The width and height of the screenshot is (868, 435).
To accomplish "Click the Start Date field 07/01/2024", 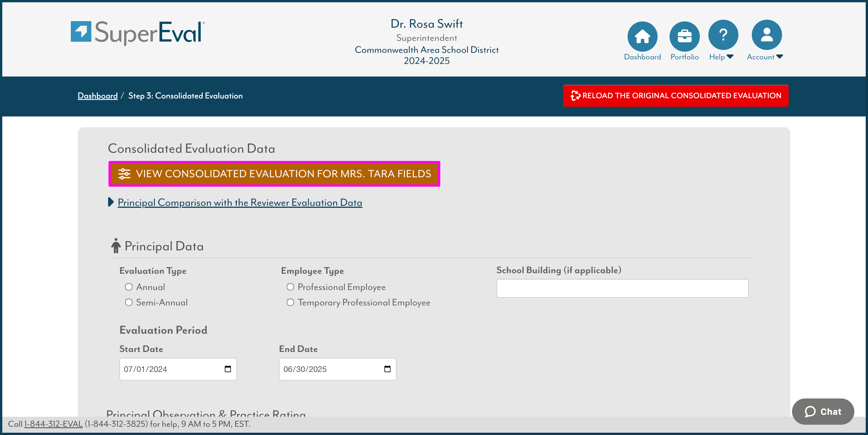I will pyautogui.click(x=178, y=369).
